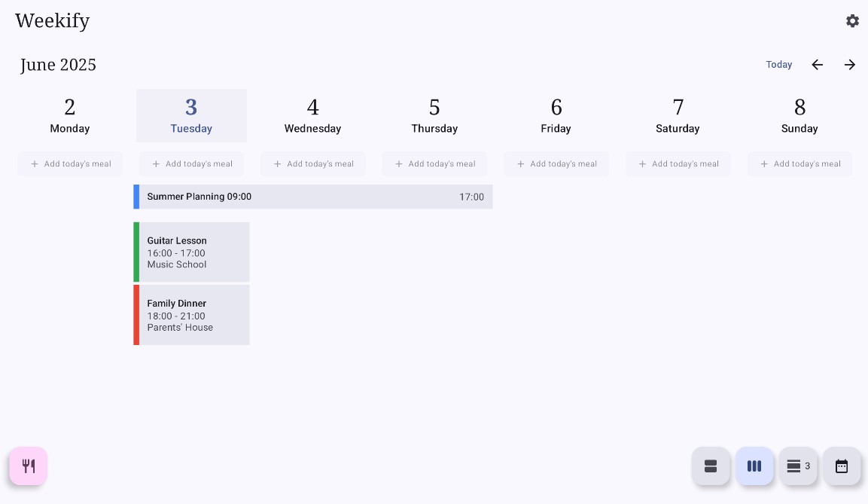The height and width of the screenshot is (504, 868).
Task: Add today's meal for Wednesday
Action: coord(312,164)
